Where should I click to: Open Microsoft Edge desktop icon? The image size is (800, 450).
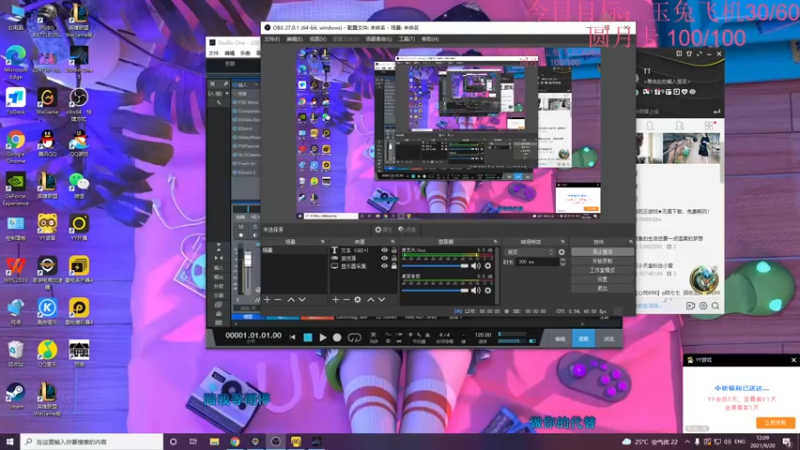pyautogui.click(x=16, y=62)
